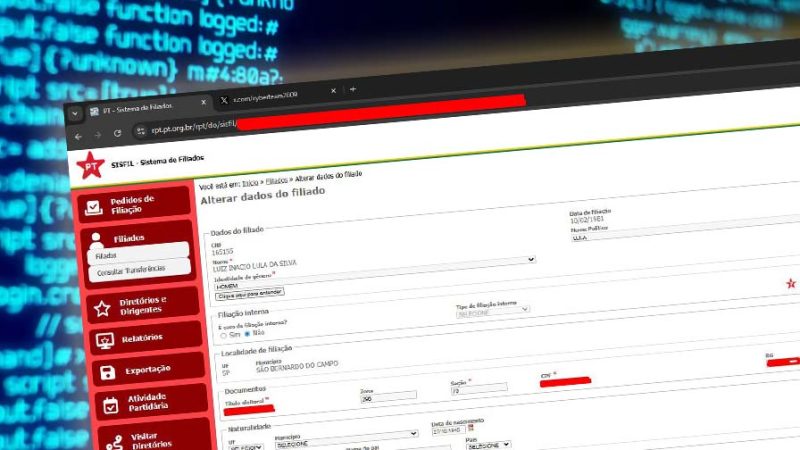
Task: Click the 'Clique aqui para entender' button
Action: coord(249,294)
